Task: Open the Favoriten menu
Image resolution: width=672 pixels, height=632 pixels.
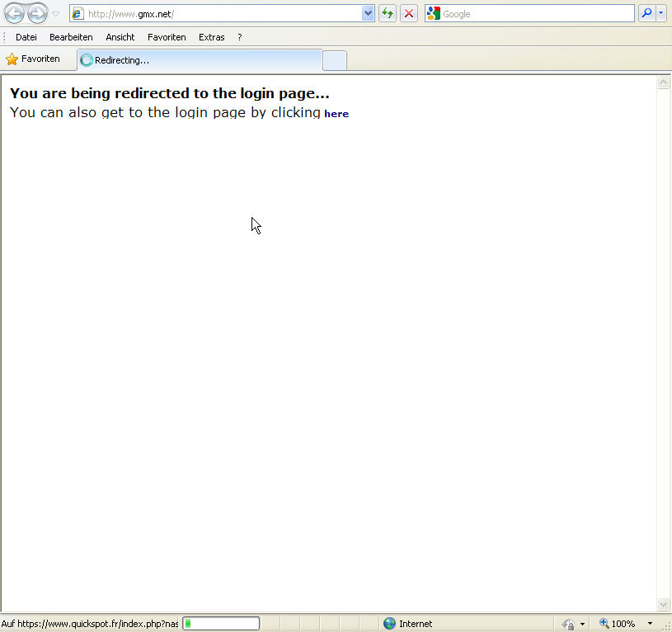Action: coord(167,37)
